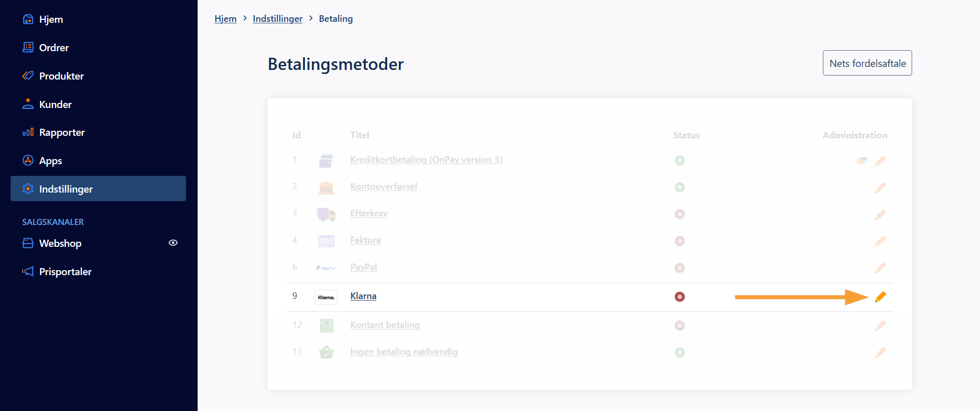Click the Klarna logo thumbnail
This screenshot has height=411, width=980.
[326, 297]
